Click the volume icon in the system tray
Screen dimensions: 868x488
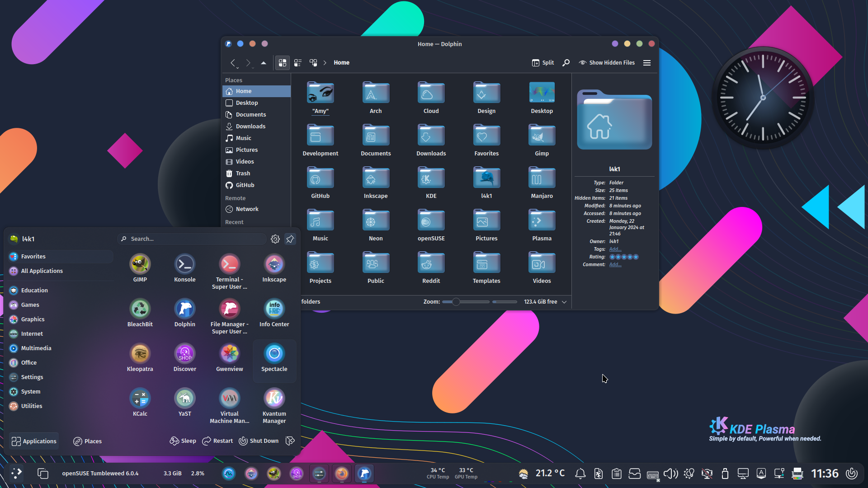[x=670, y=474]
